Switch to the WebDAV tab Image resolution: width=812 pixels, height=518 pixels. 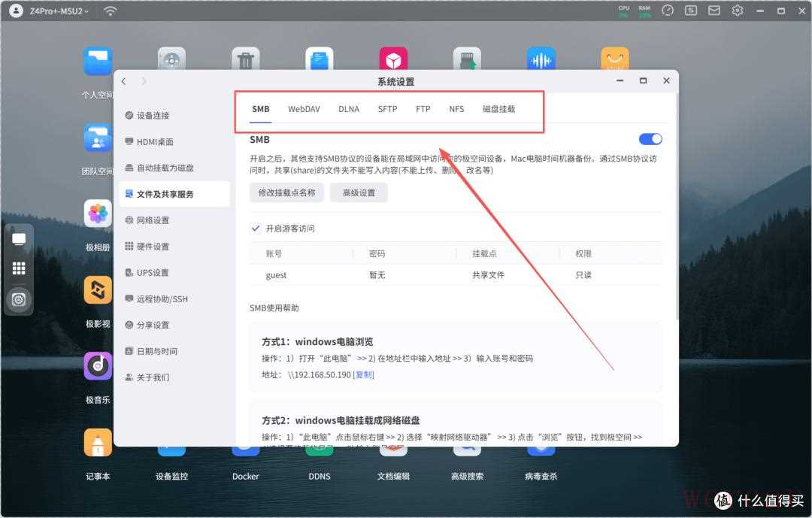tap(304, 109)
